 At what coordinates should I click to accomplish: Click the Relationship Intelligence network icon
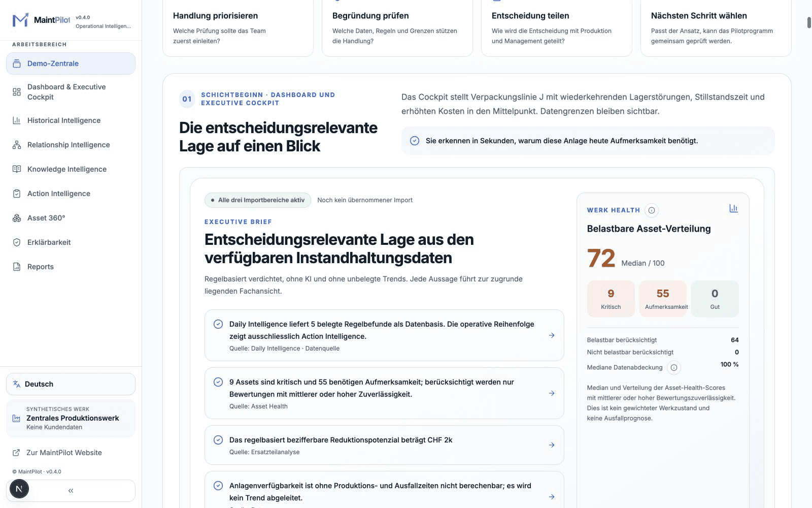point(17,145)
